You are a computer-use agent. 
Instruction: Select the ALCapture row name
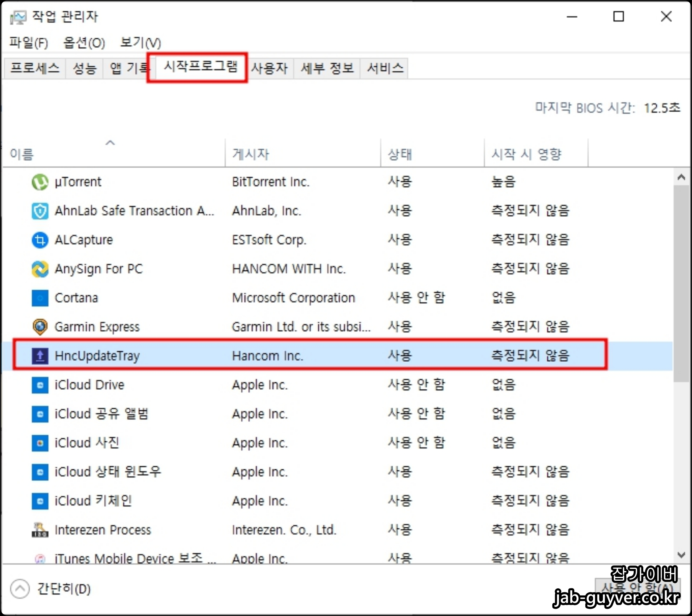tap(84, 240)
